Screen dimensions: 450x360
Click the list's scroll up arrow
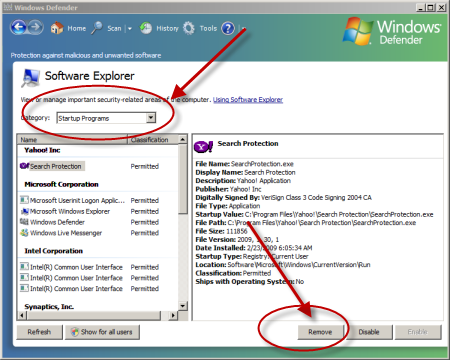point(183,139)
